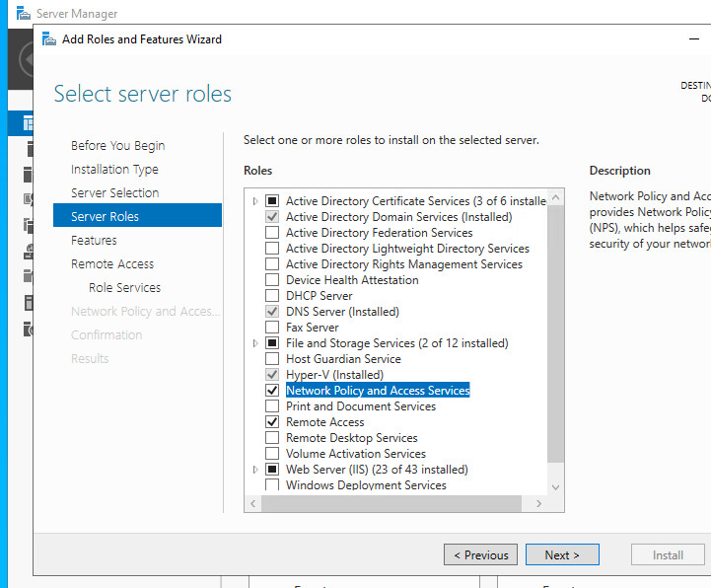Enable the DHCP Server role checkbox

(x=272, y=296)
